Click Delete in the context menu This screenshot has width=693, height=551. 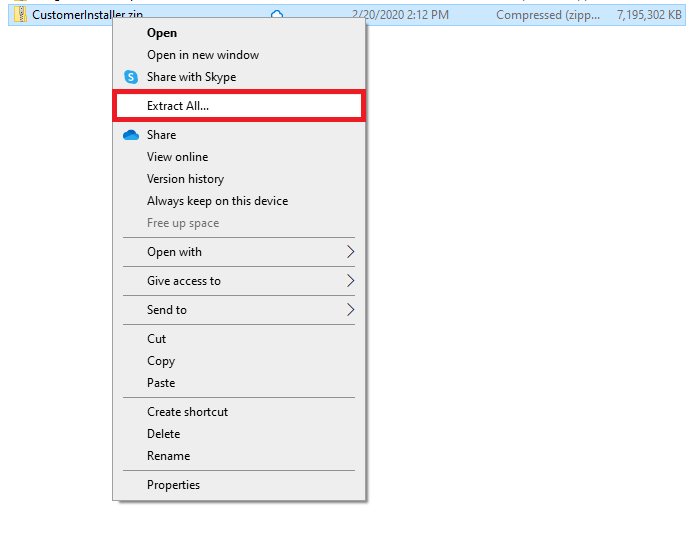pos(164,434)
